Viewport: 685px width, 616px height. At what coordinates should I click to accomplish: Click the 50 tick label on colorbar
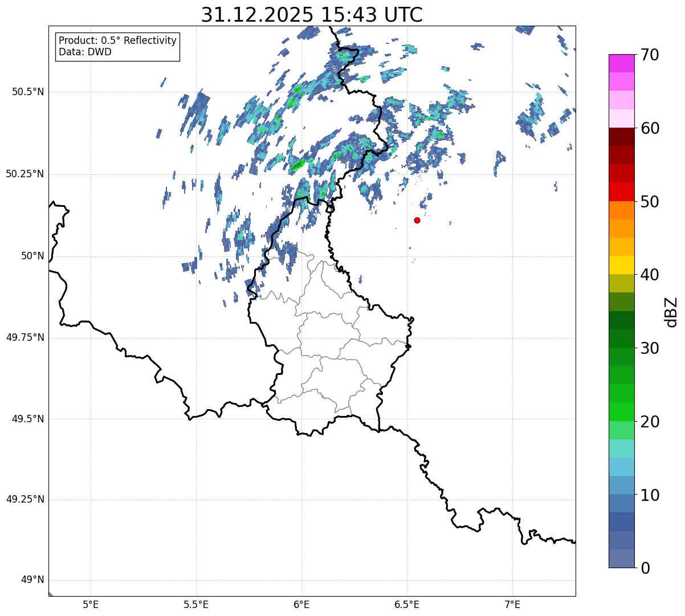point(650,202)
